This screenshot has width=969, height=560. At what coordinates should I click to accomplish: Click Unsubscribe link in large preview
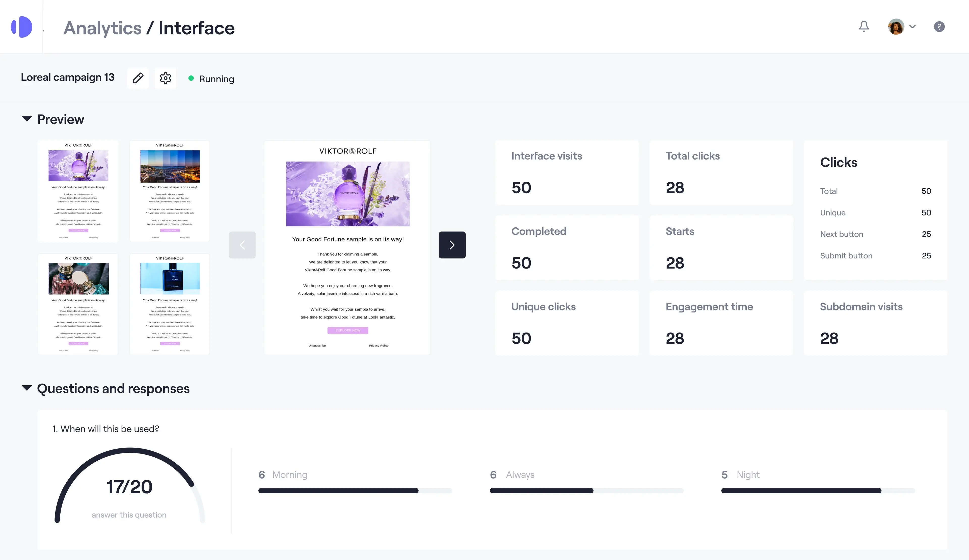317,345
